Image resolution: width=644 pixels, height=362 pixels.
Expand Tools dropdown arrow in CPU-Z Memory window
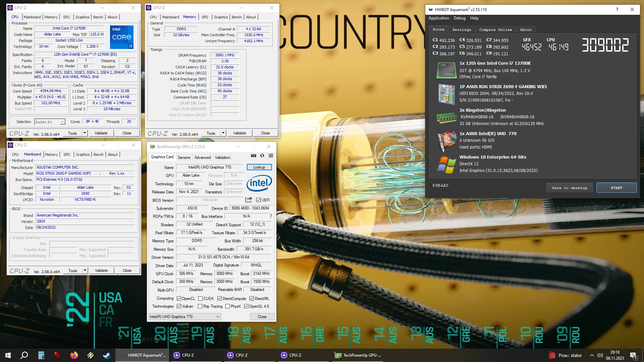pos(223,133)
